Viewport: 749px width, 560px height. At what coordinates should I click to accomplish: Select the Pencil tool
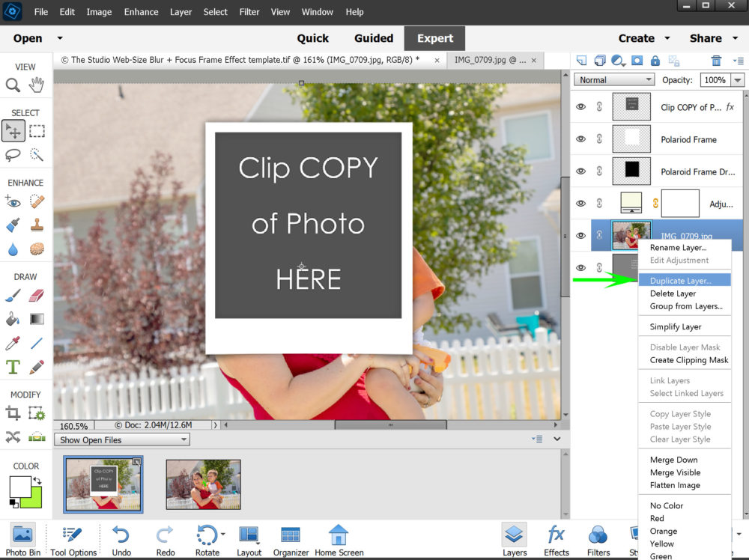(x=37, y=367)
